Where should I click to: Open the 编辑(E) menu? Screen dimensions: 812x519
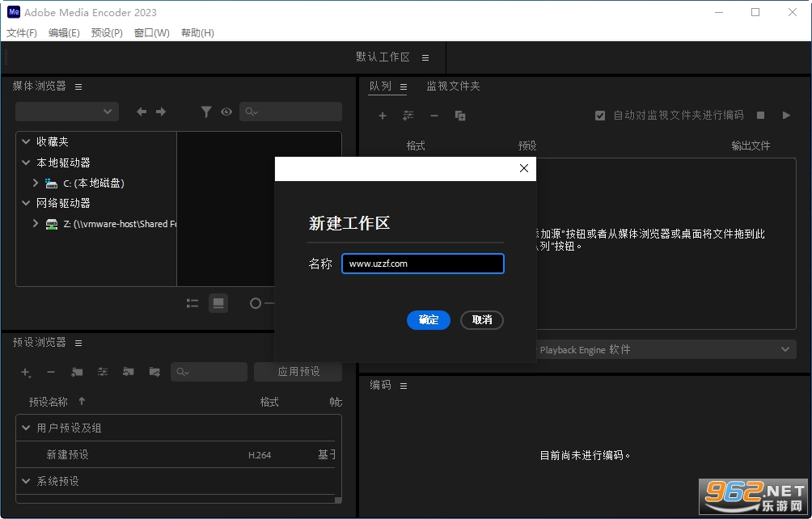tap(64, 33)
